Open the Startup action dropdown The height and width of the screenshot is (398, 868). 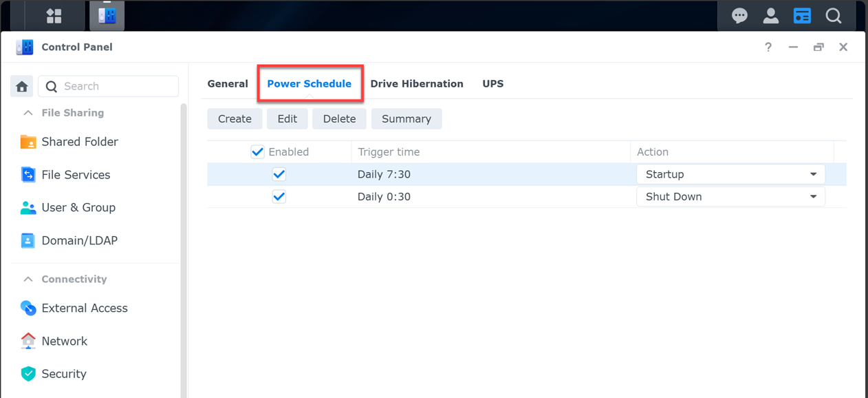730,174
